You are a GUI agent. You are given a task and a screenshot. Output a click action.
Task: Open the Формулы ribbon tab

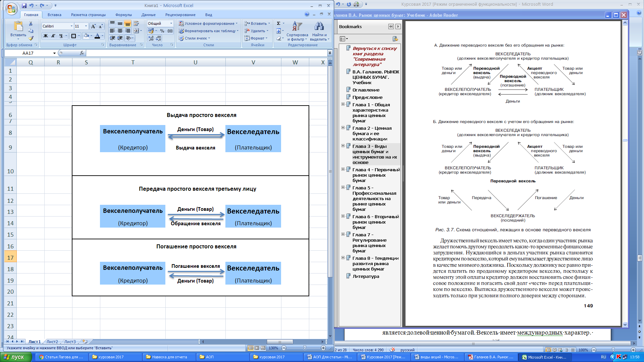(x=123, y=15)
